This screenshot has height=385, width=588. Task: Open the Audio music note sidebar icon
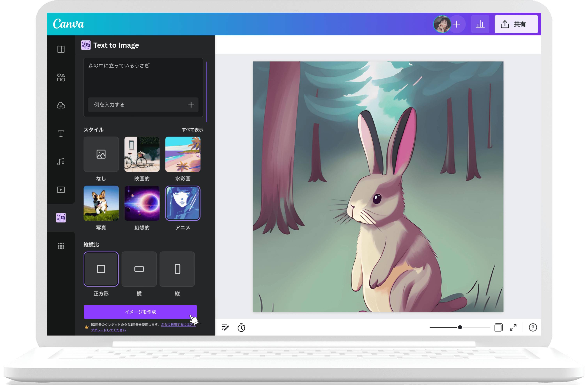coord(61,162)
